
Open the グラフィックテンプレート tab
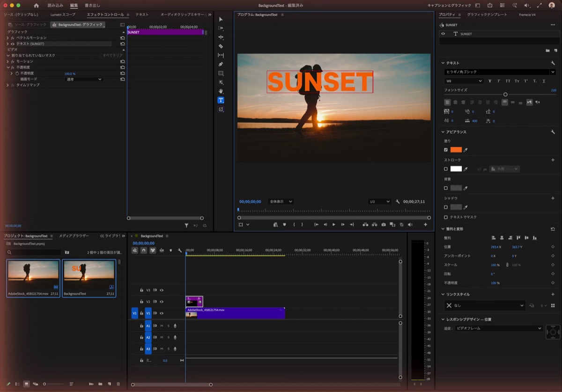click(x=487, y=15)
